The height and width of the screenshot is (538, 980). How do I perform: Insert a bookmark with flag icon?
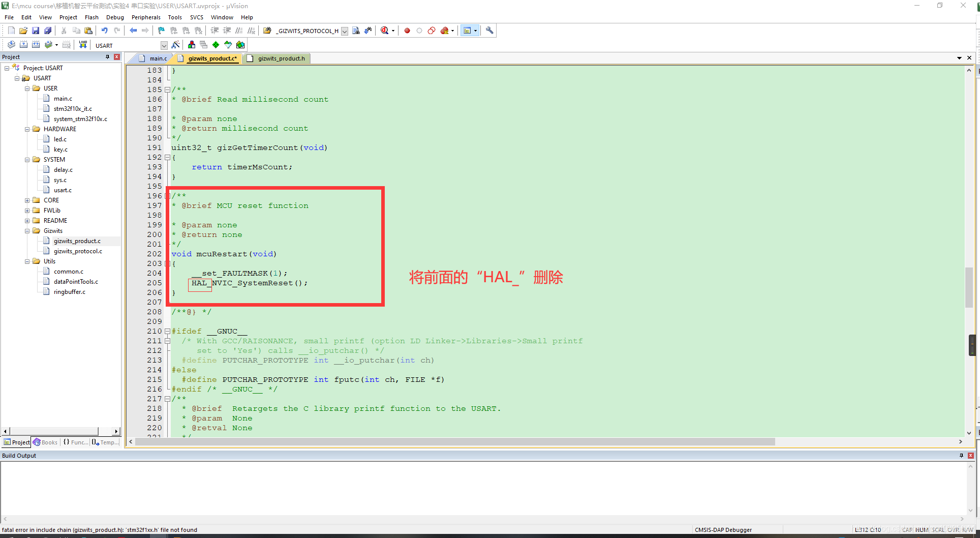click(161, 31)
